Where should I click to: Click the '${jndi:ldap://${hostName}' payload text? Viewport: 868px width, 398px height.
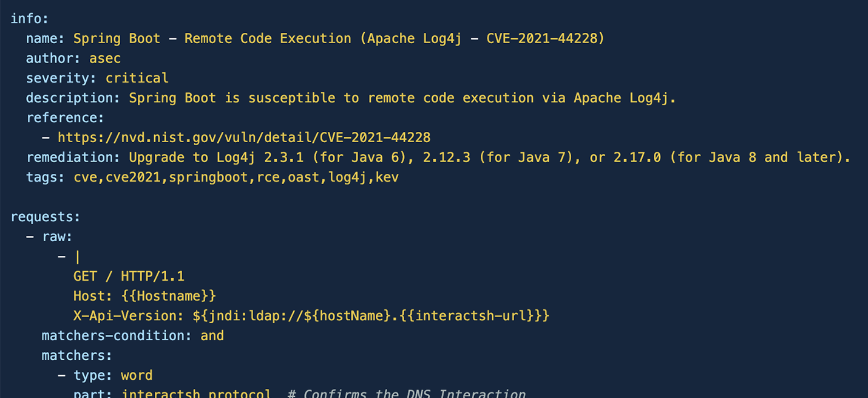(291, 316)
